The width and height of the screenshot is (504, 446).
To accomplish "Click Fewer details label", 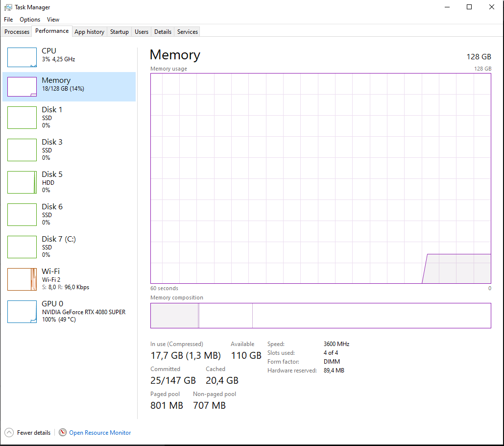I will click(x=34, y=433).
